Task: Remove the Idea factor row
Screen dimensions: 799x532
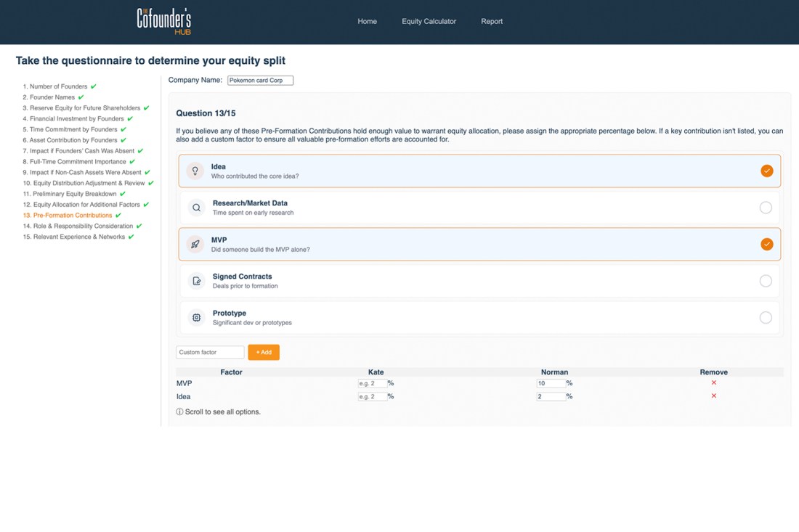Action: pyautogui.click(x=713, y=396)
